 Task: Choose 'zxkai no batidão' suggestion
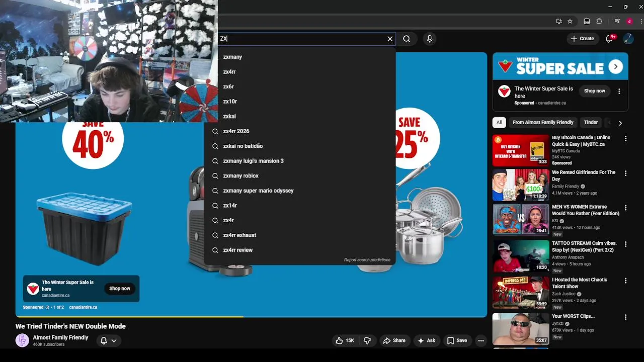(x=300, y=146)
